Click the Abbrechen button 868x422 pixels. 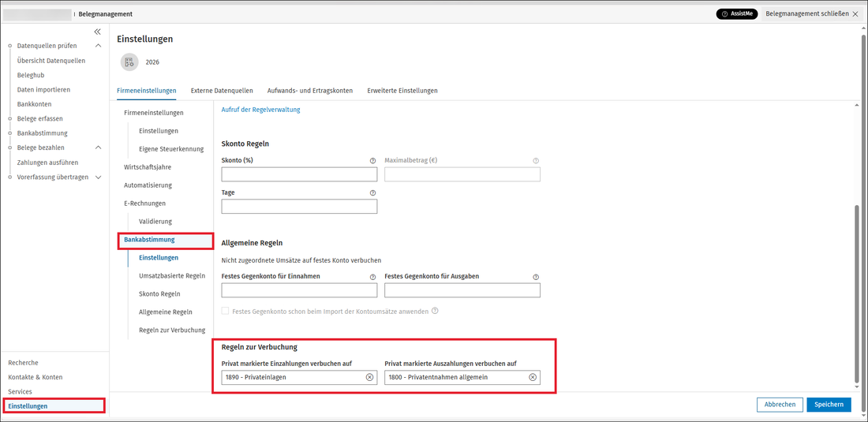780,405
